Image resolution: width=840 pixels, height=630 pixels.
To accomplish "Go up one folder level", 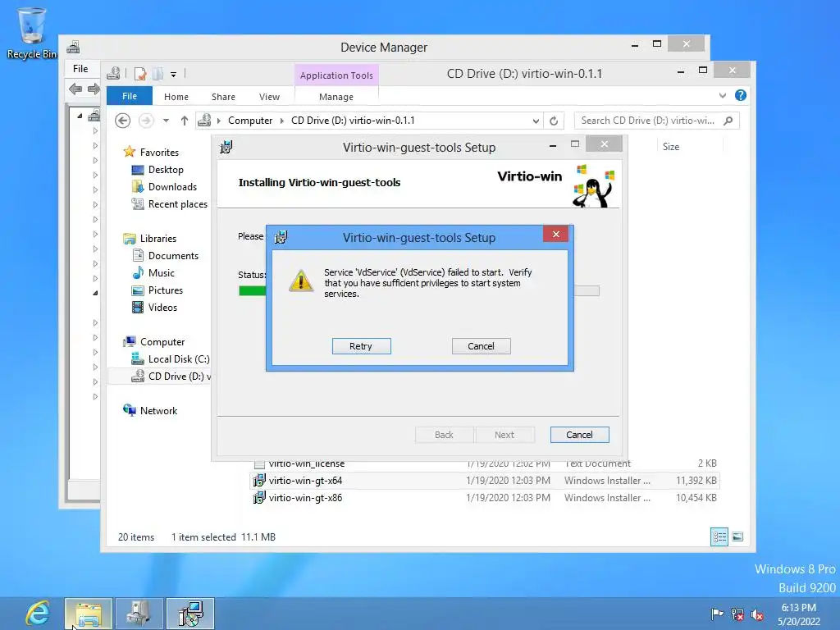I will (x=185, y=121).
